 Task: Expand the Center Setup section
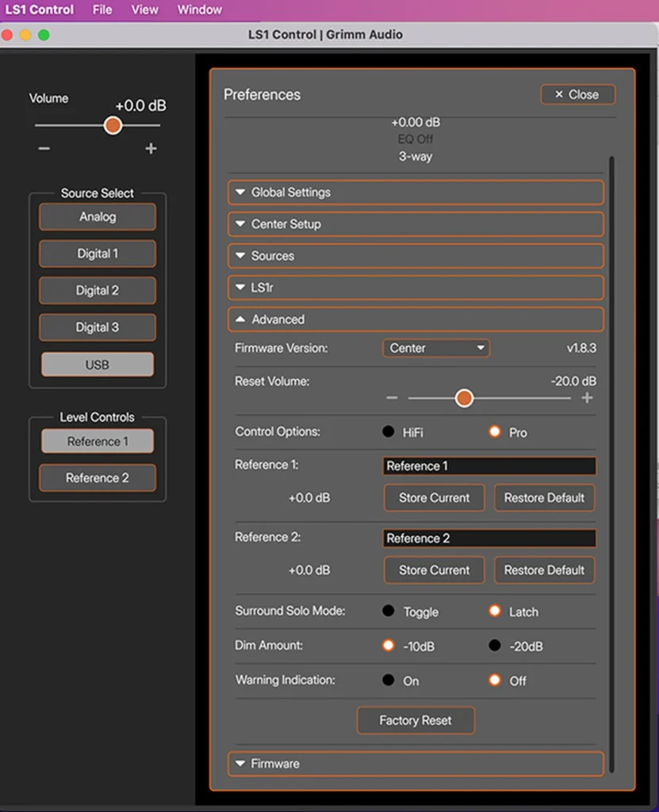(416, 224)
